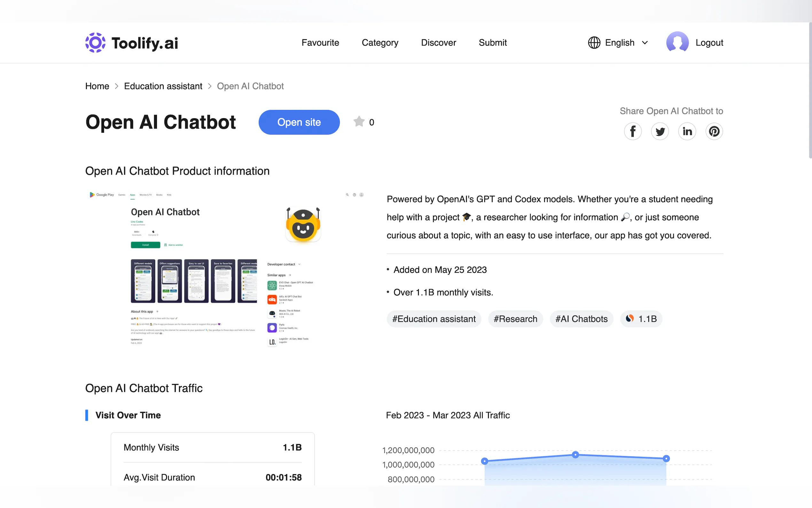Open Education assistant breadcrumb link
The width and height of the screenshot is (812, 508).
(x=163, y=86)
